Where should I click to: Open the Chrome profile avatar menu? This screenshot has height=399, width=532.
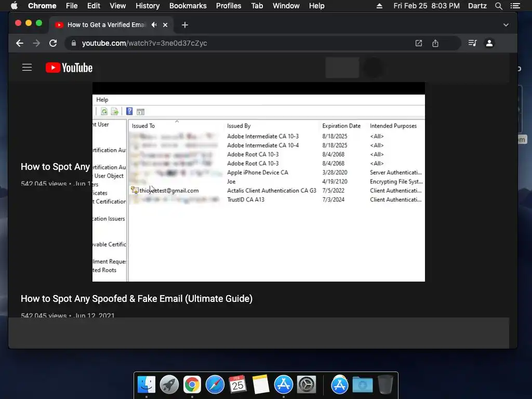(x=489, y=43)
